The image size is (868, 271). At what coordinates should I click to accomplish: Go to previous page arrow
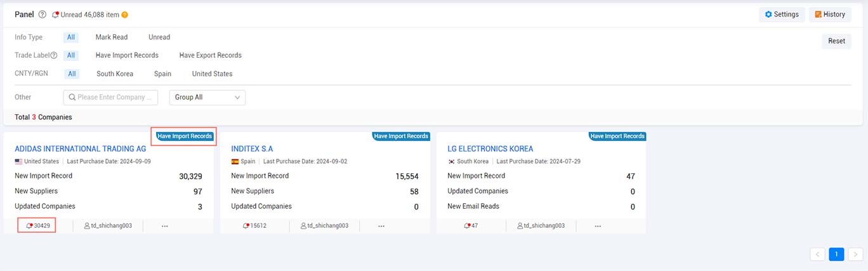817,254
